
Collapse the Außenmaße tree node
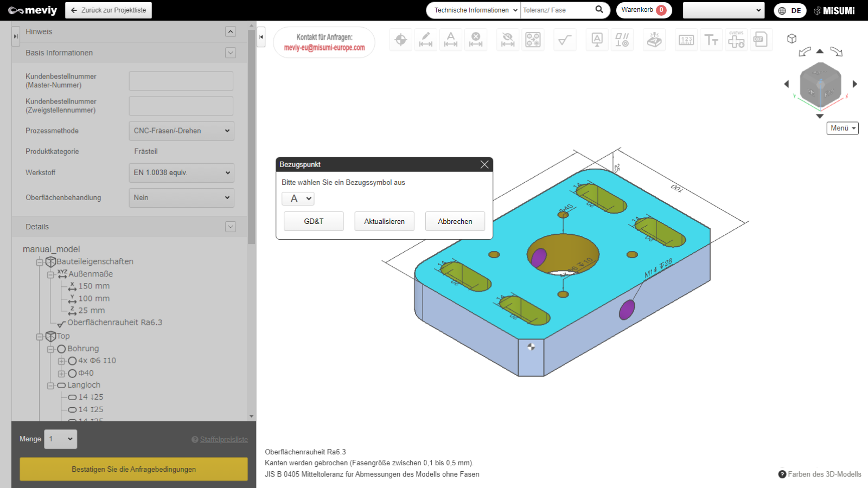tap(50, 275)
